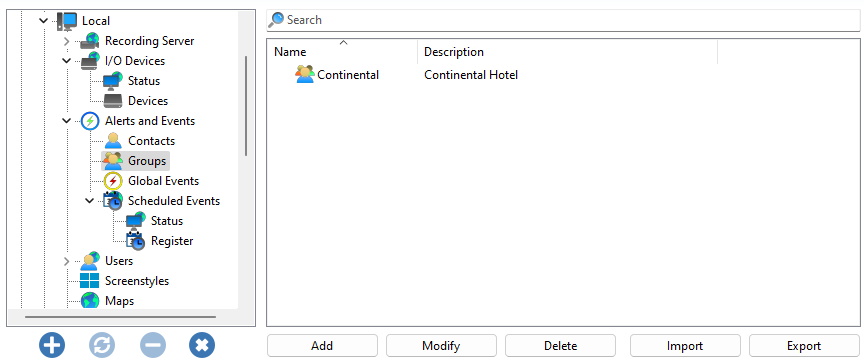The width and height of the screenshot is (864, 364).
Task: Click the Status icon under Scheduled Events
Action: click(x=136, y=221)
